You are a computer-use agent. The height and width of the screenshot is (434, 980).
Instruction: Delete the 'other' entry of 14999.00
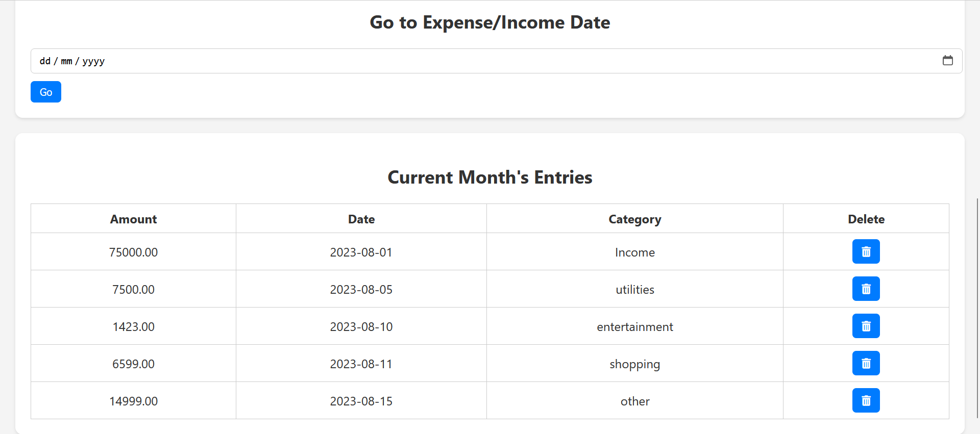coord(866,400)
